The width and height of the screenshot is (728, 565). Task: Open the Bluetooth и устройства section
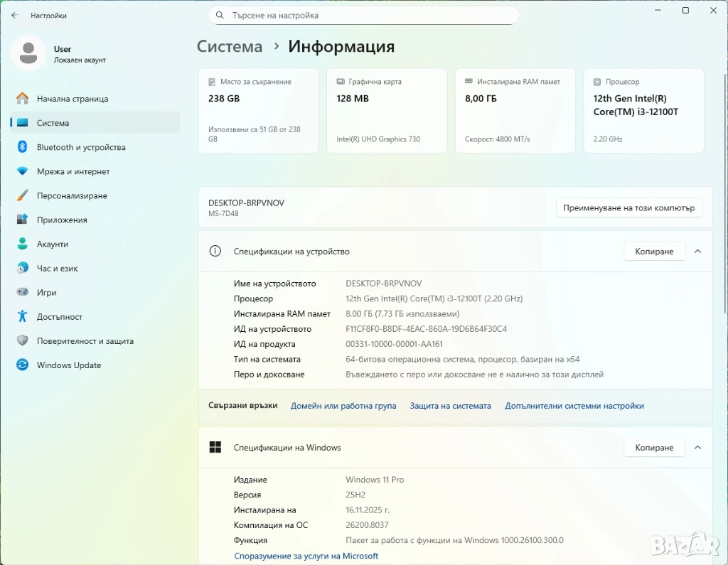tap(81, 147)
